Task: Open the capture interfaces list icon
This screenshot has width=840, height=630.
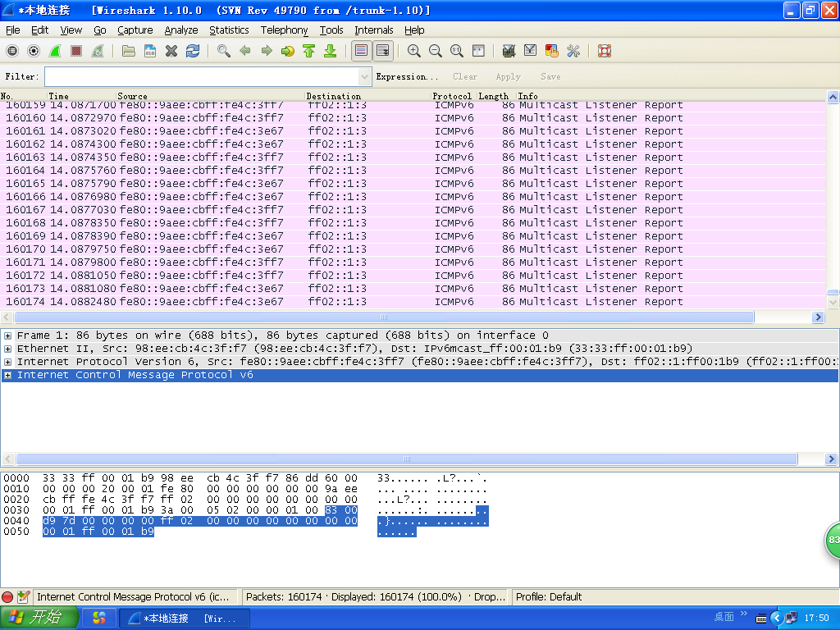Action: click(x=12, y=51)
